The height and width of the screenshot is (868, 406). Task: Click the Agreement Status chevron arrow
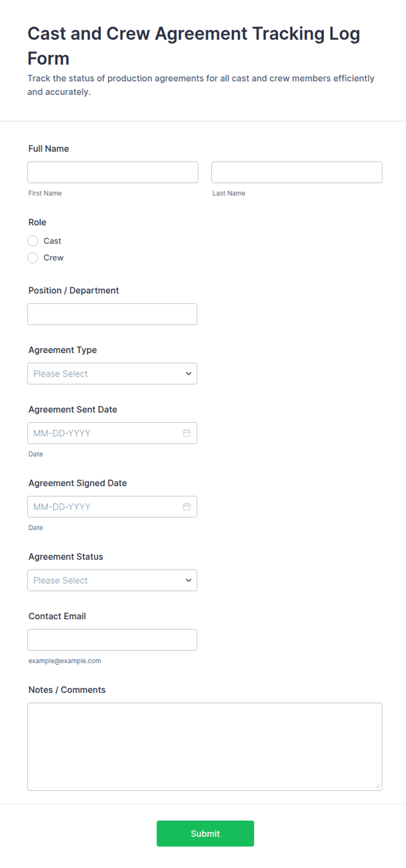click(x=189, y=580)
